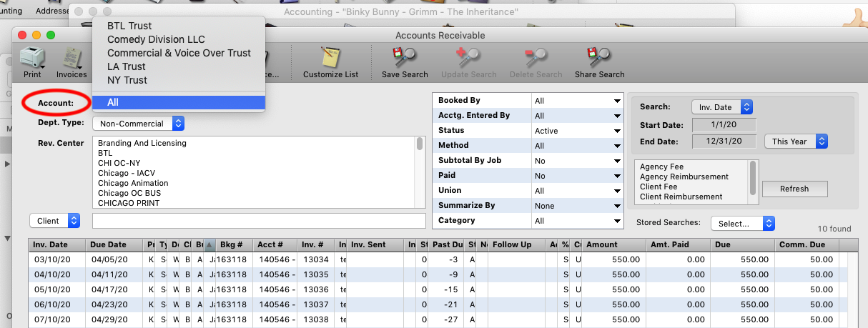
Task: Click the sort-direction triangle column header
Action: [210, 244]
